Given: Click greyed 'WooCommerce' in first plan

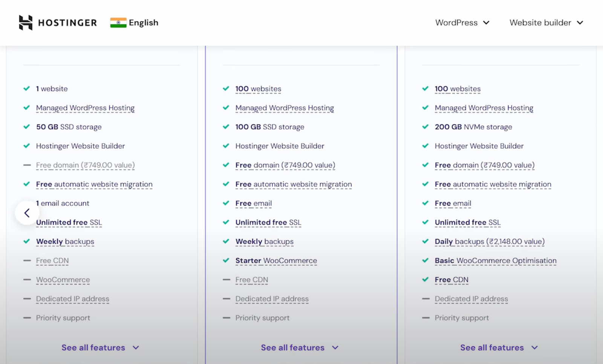Looking at the screenshot, I should point(63,280).
